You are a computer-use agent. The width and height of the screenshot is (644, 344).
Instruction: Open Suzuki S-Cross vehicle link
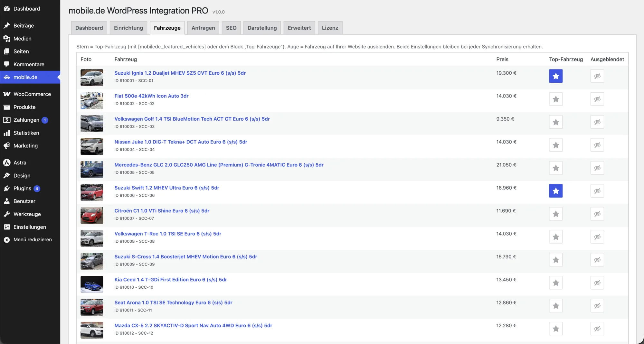coord(186,257)
